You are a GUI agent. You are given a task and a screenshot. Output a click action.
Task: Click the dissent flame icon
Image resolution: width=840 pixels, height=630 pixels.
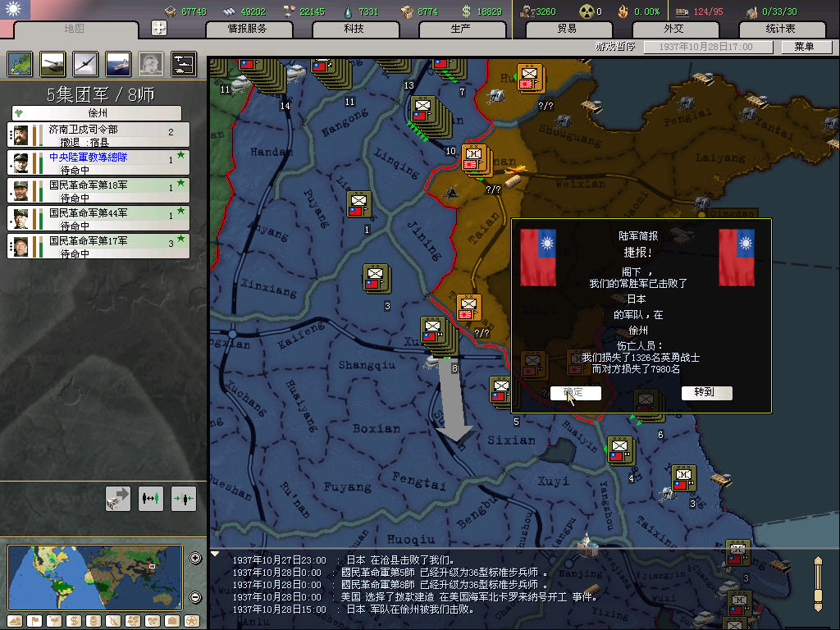click(x=623, y=11)
